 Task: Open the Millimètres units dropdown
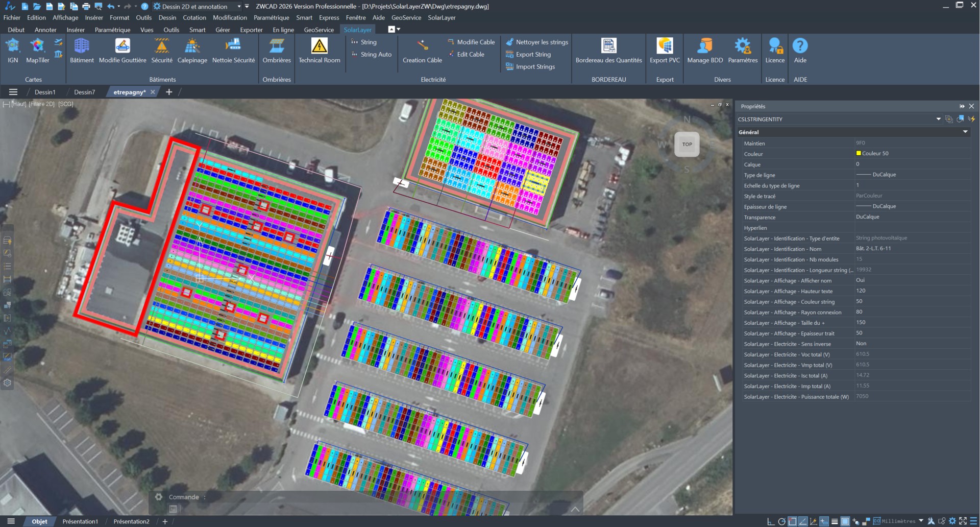click(x=921, y=521)
